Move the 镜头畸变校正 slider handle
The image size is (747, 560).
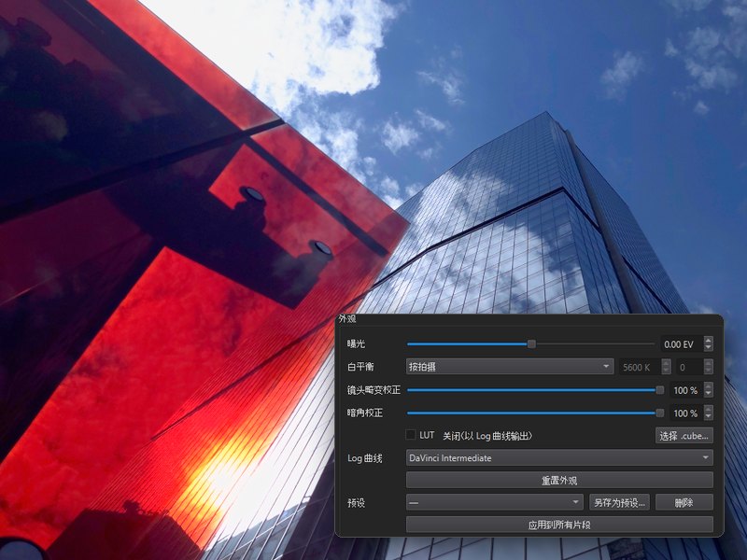(660, 390)
